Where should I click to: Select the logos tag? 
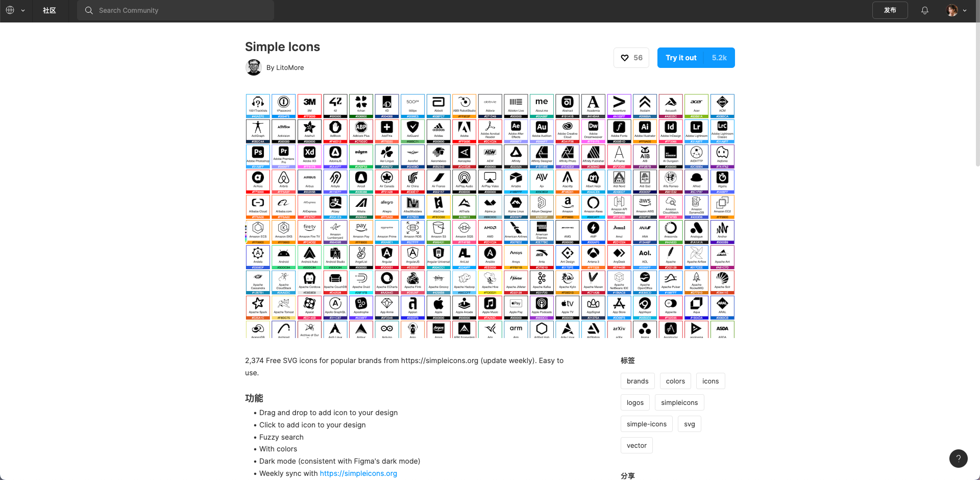[x=635, y=402]
